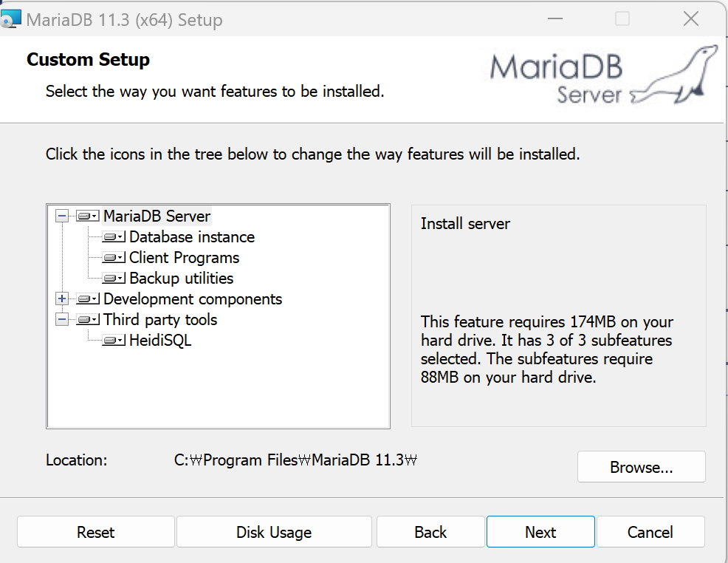Cancel the MariaDB setup

tap(650, 532)
